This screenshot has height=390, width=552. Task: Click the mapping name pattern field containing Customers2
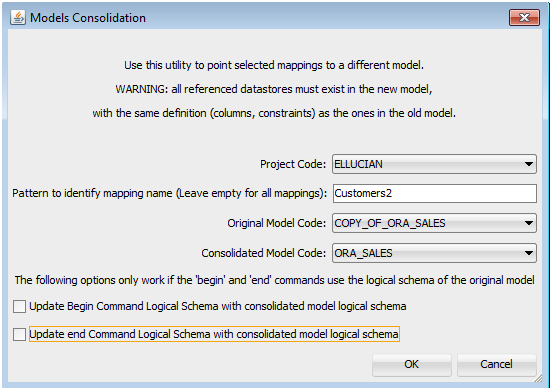point(434,193)
